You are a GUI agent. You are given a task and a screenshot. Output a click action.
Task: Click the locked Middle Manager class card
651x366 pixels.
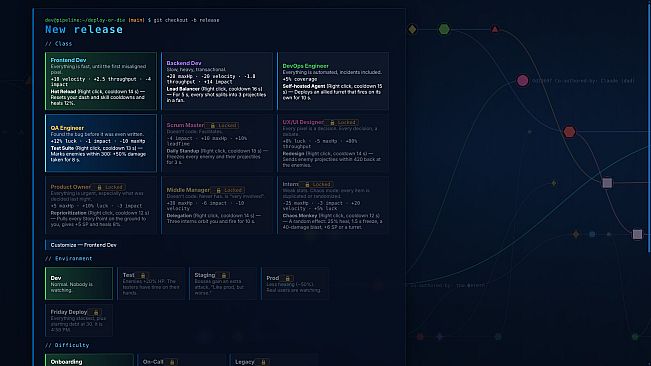coord(217,205)
